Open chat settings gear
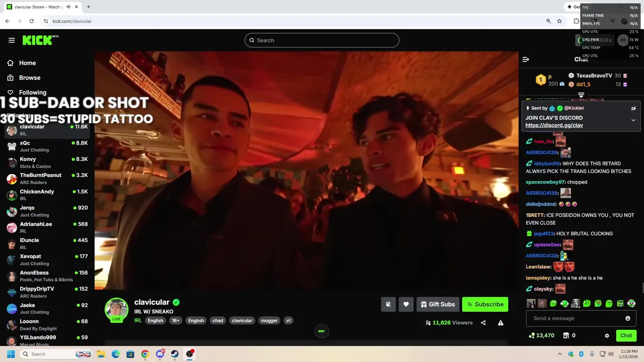 pos(607,335)
